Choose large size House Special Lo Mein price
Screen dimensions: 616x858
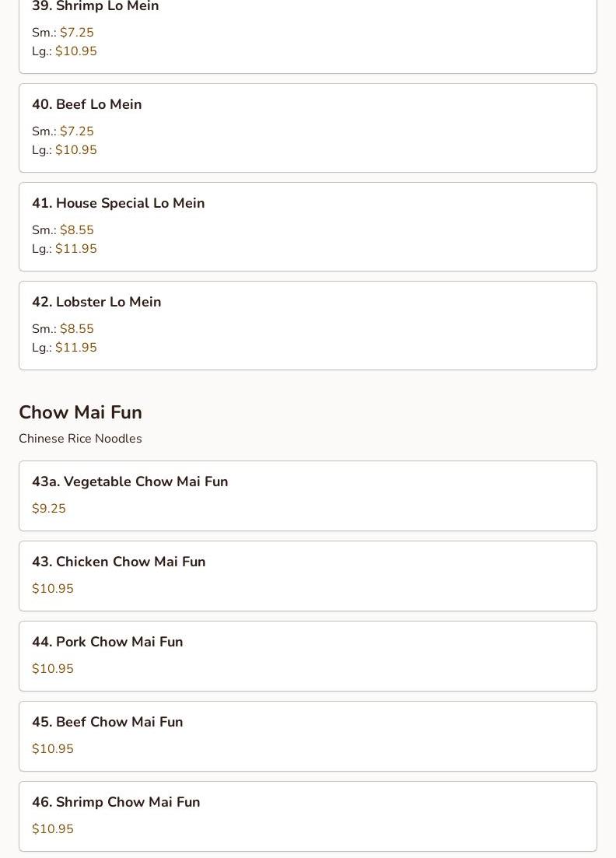coord(75,249)
